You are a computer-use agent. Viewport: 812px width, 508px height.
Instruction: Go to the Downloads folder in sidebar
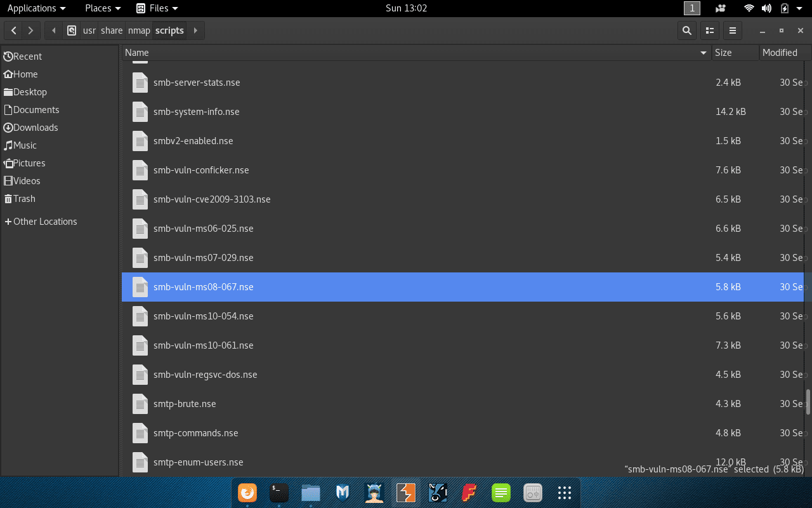[35, 128]
